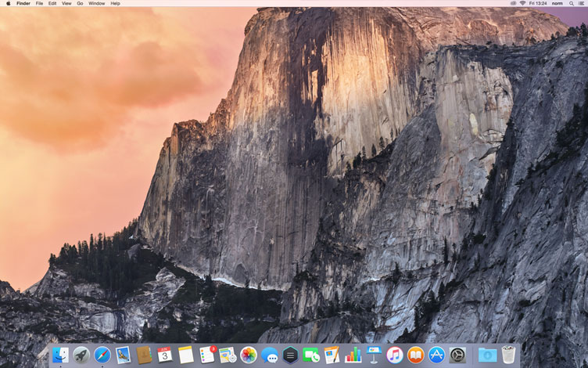Launch iTunes from the dock
The width and height of the screenshot is (588, 368).
tap(395, 355)
